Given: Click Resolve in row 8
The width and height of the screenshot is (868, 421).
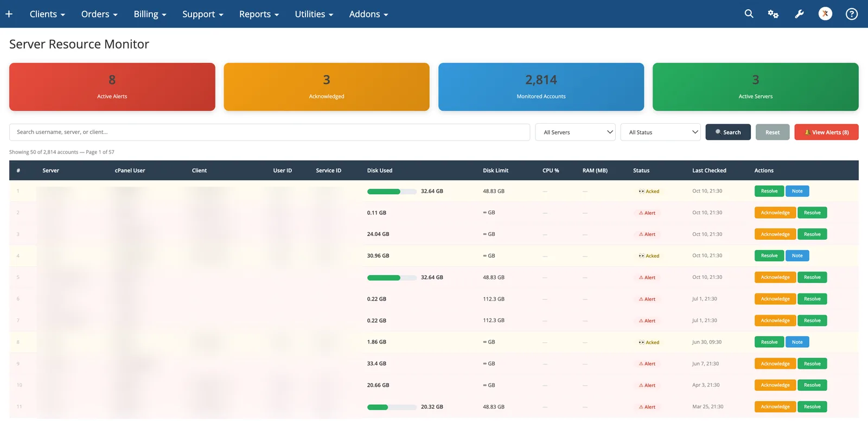Looking at the screenshot, I should tap(769, 342).
